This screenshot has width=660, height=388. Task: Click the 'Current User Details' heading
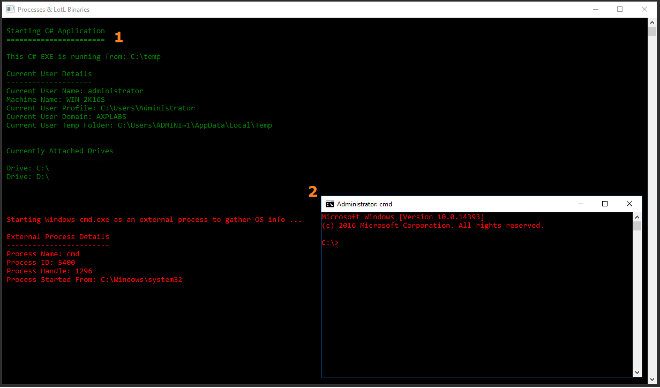[49, 74]
